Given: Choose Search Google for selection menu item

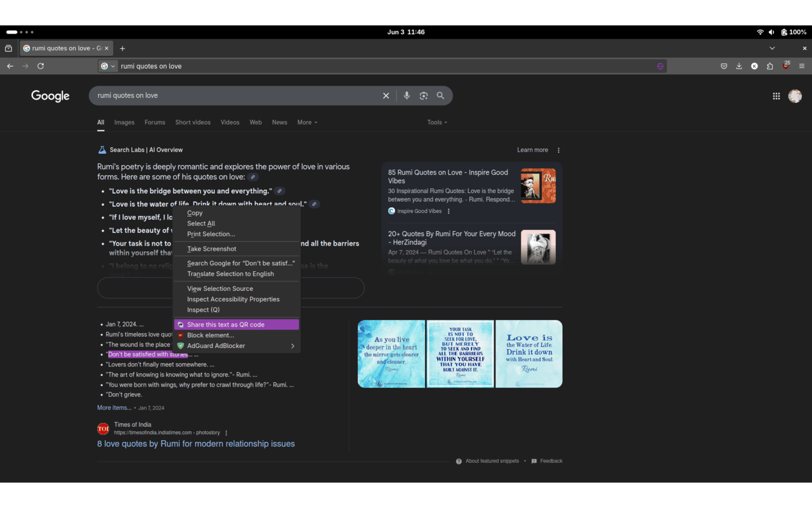Looking at the screenshot, I should click(x=237, y=264).
